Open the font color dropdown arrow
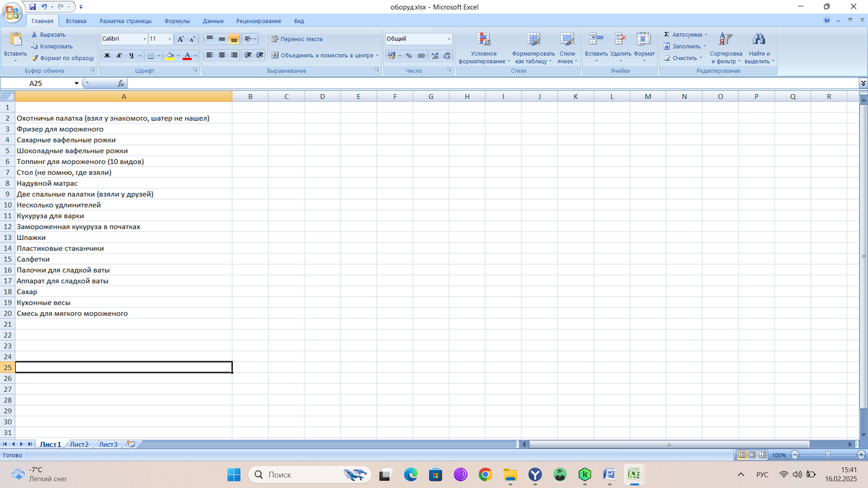This screenshot has width=868, height=488. (195, 56)
